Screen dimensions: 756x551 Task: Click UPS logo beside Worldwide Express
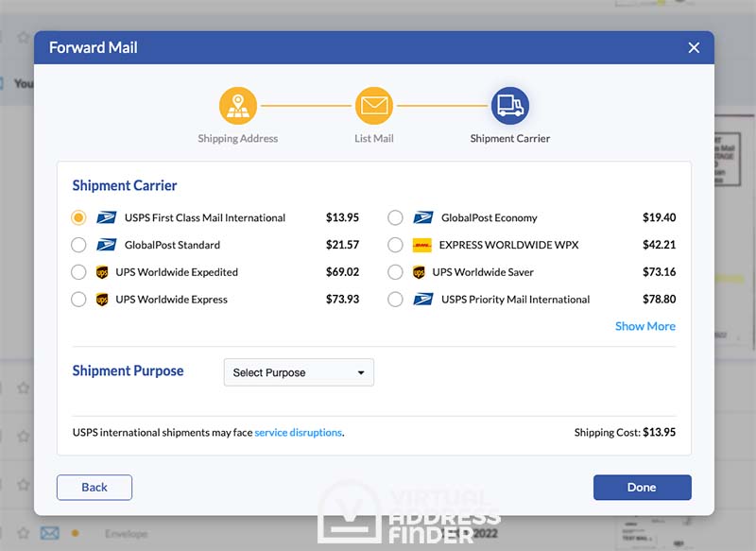[x=102, y=300]
